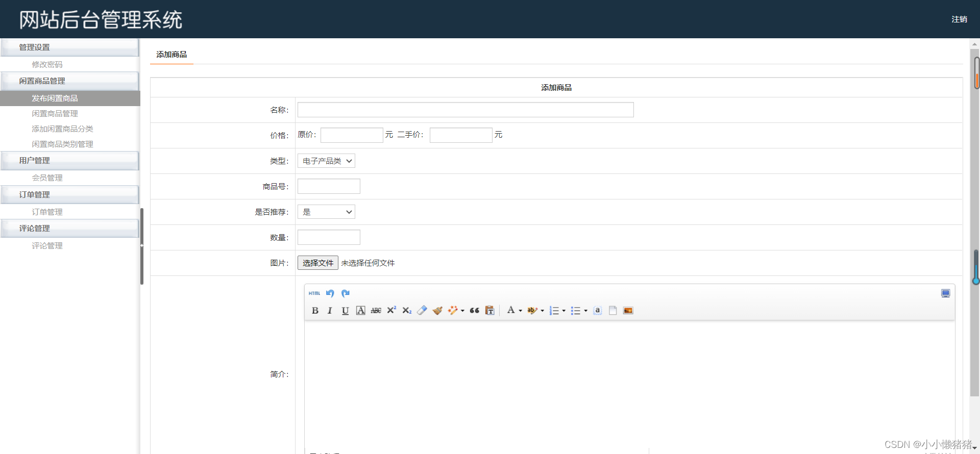Screen dimensions: 980x454
Task: Collapse the 管理设置 sidebar section
Action: [x=70, y=47]
